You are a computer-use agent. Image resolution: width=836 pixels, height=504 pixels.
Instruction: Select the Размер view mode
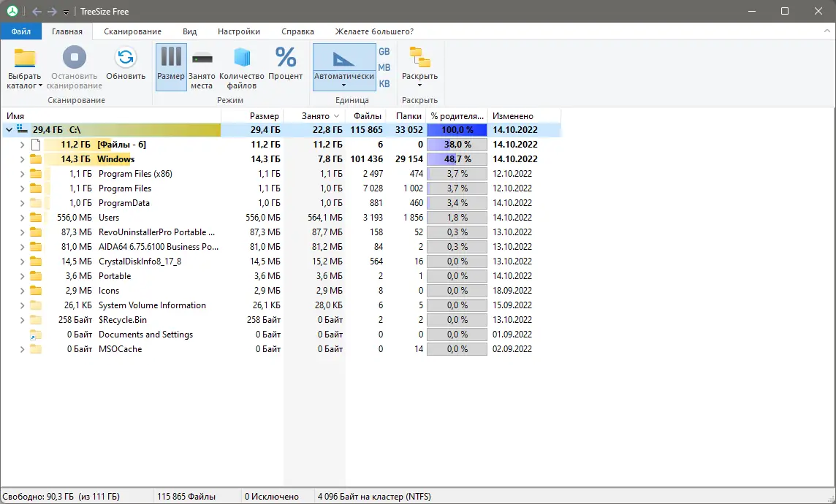(171, 68)
